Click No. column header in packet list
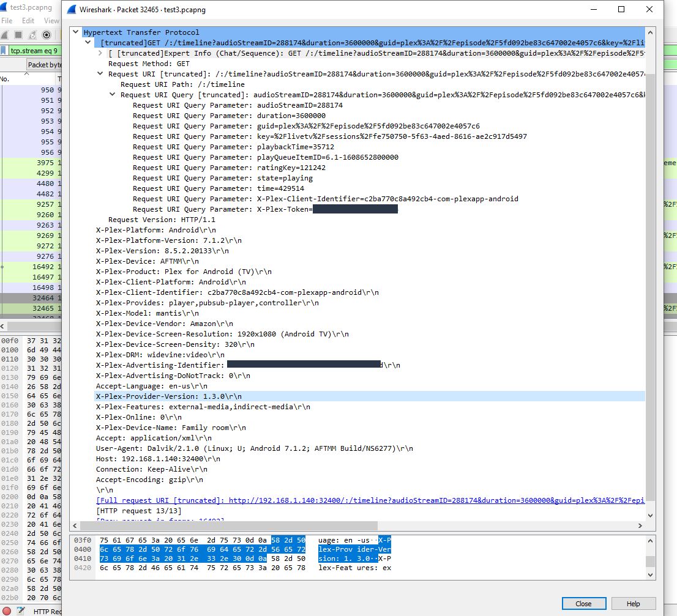The width and height of the screenshot is (677, 616). tap(5, 79)
